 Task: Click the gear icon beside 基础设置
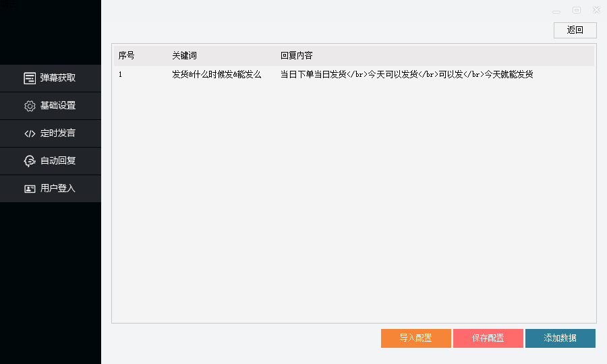click(x=30, y=106)
